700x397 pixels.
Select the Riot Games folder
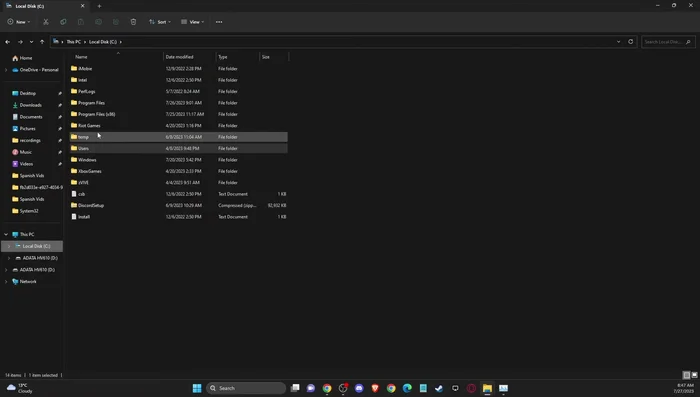(x=179, y=125)
